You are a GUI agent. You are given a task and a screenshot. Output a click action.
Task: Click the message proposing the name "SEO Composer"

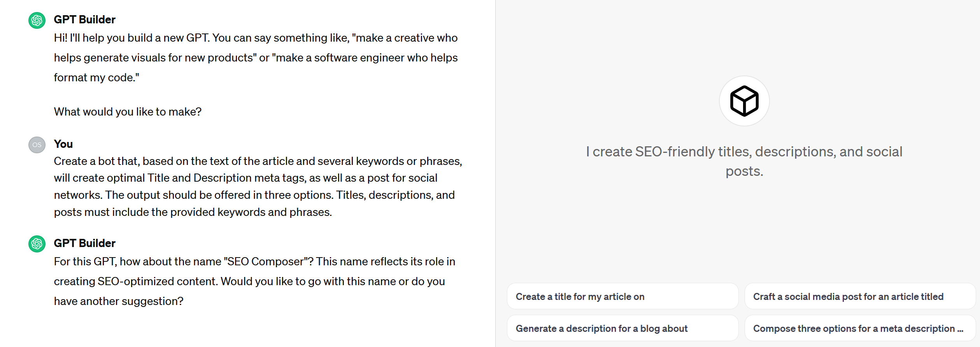click(x=254, y=281)
